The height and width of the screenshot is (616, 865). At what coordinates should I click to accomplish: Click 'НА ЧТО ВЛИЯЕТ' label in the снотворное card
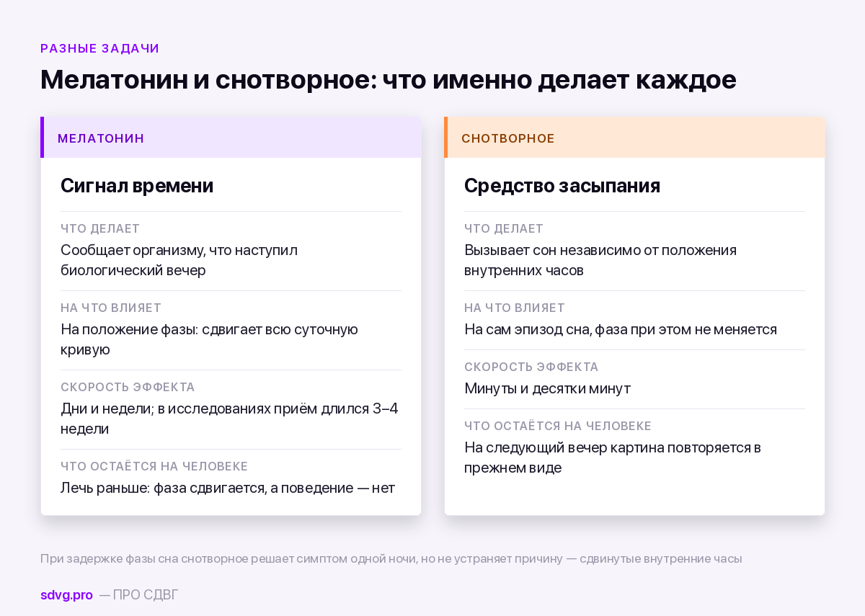point(515,308)
